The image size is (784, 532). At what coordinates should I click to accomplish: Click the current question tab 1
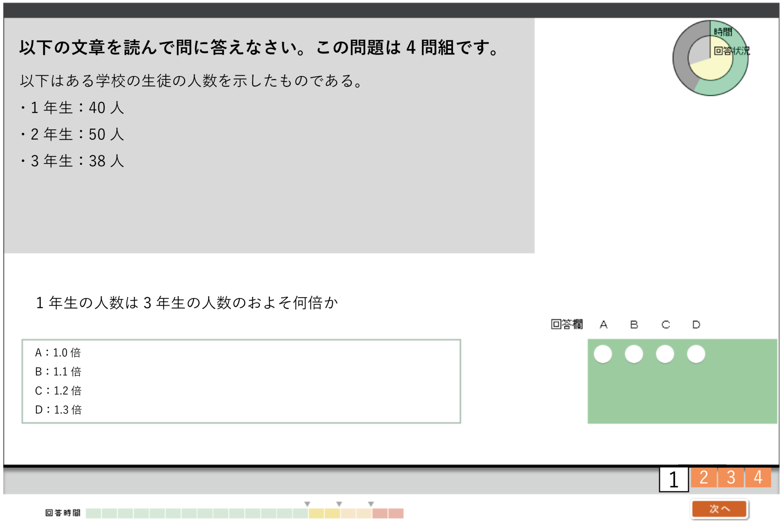673,478
